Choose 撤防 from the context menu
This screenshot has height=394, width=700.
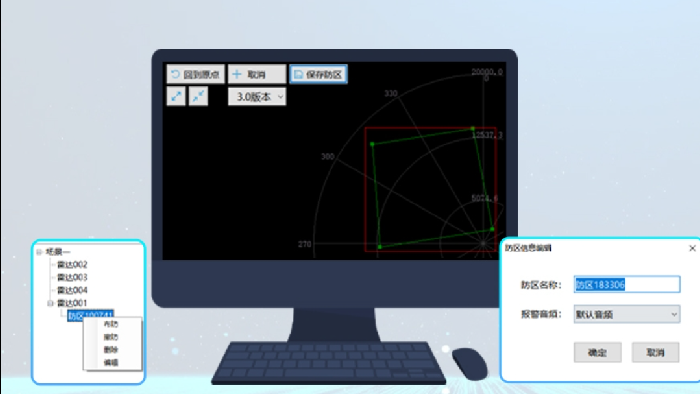pyautogui.click(x=111, y=337)
